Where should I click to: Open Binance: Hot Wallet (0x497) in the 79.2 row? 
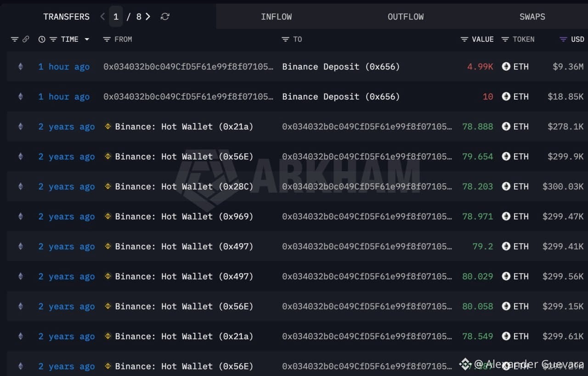click(x=184, y=247)
